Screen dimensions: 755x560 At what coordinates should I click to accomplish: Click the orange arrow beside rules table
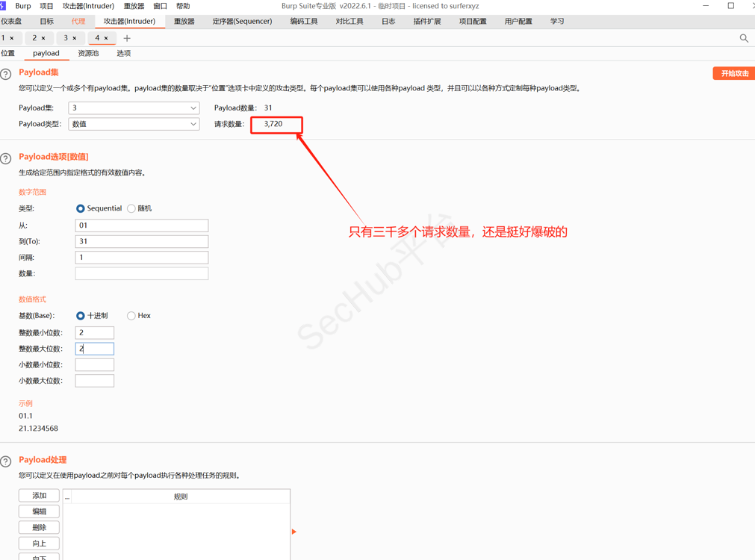click(294, 532)
